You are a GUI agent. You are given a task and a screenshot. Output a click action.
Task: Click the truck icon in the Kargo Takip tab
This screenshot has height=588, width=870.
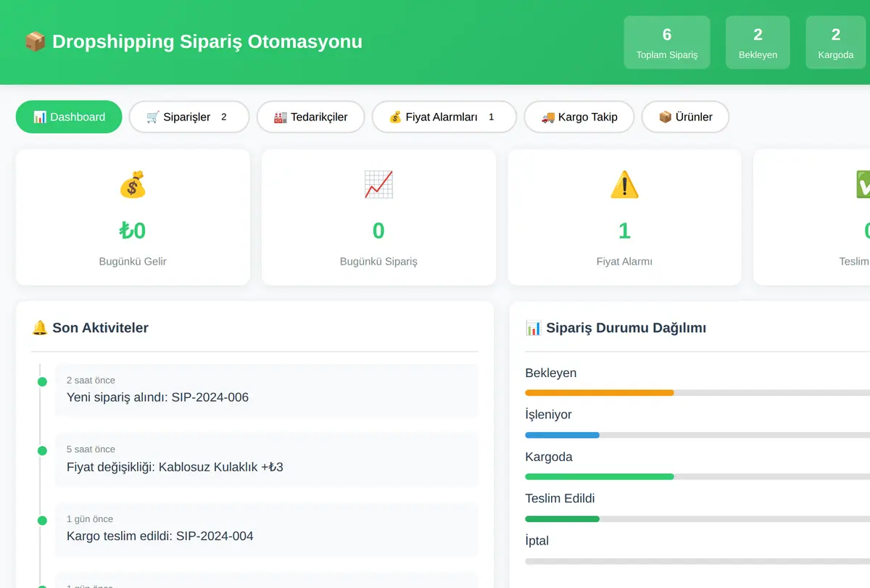tap(548, 117)
